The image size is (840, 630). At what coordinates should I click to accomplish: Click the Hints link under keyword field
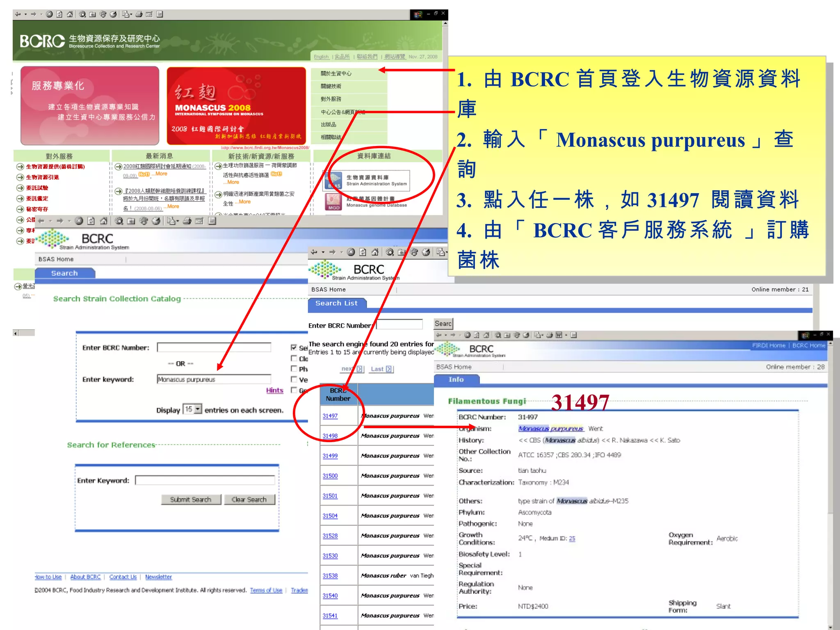(x=274, y=390)
